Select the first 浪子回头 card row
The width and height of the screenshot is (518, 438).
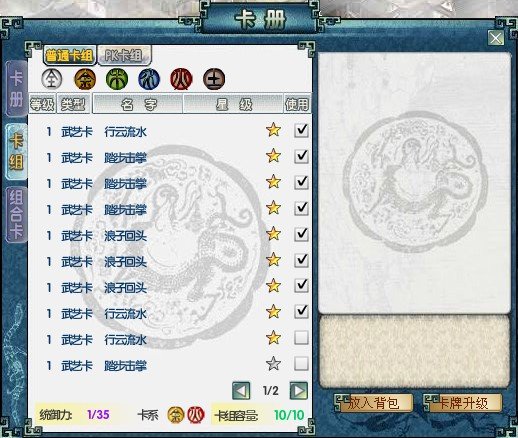pos(170,236)
